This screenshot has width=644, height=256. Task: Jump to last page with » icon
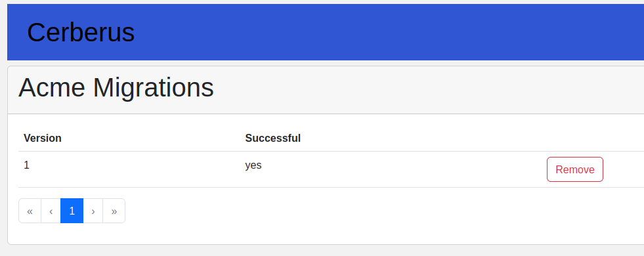(x=114, y=211)
